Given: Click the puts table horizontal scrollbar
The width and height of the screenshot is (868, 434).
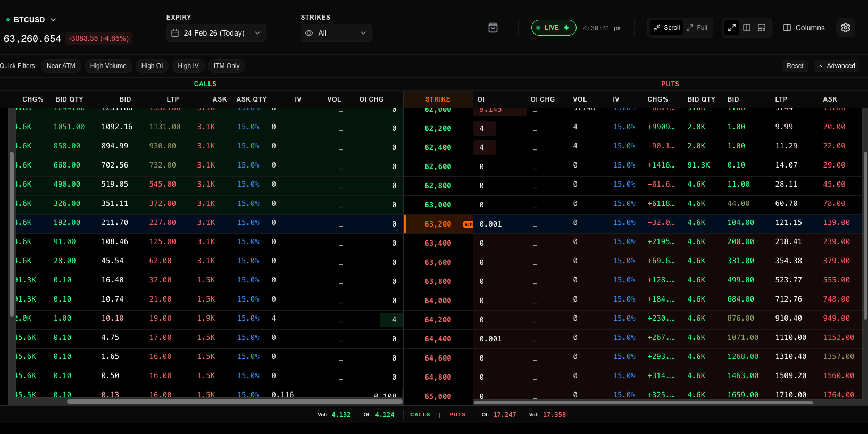Looking at the screenshot, I should pos(644,403).
